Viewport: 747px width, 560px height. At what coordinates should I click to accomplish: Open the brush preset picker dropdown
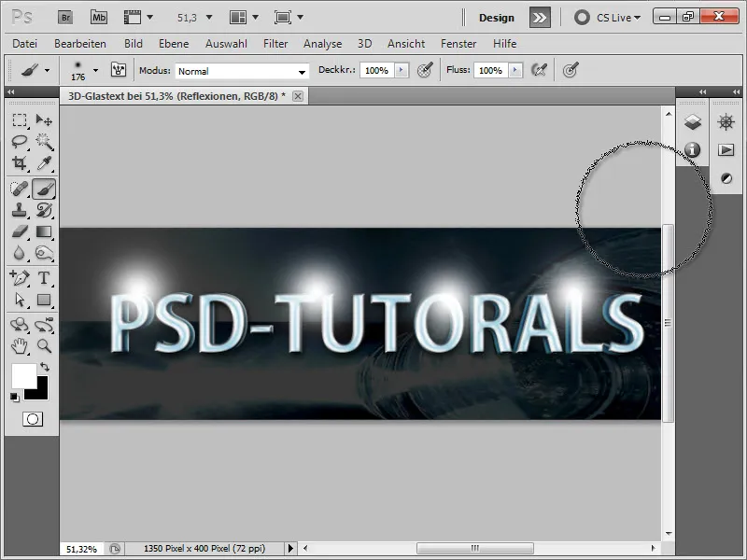[x=96, y=71]
